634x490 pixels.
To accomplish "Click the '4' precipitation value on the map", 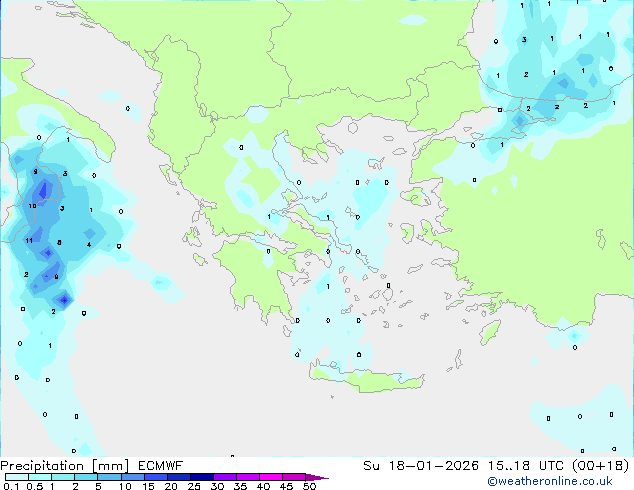I will (x=89, y=245).
